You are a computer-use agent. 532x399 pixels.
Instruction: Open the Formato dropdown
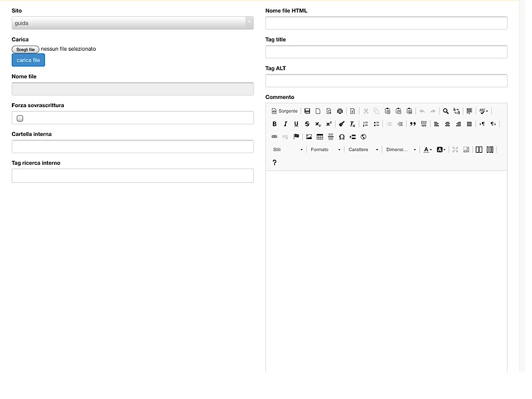(325, 150)
